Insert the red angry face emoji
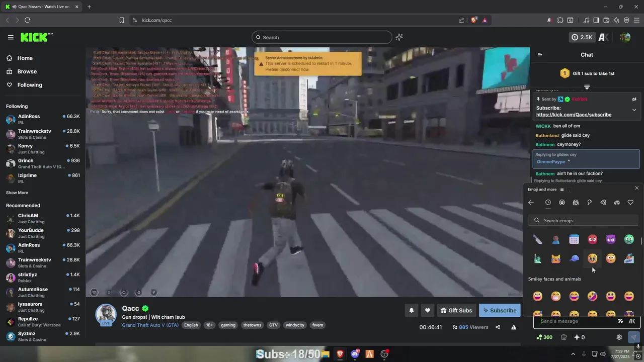The width and height of the screenshot is (644, 362). [592, 240]
